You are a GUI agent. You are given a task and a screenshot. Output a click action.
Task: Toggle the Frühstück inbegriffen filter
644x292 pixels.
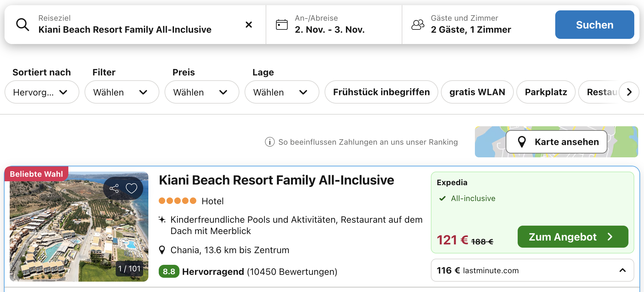381,92
